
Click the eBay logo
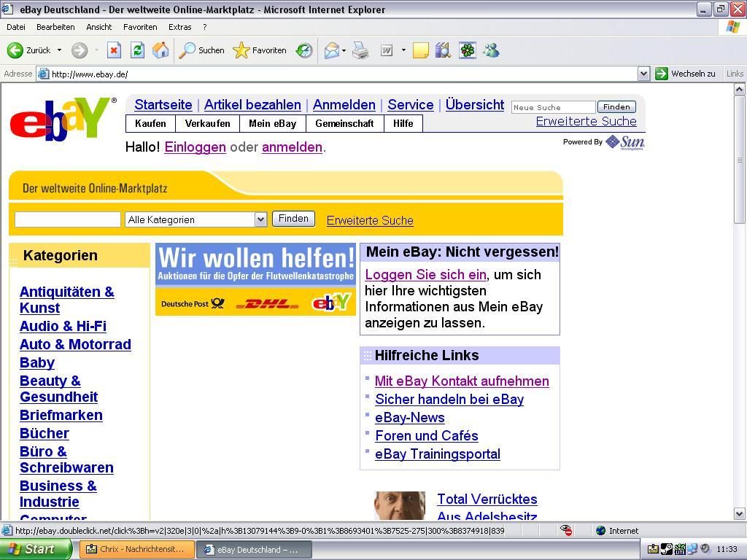[63, 120]
